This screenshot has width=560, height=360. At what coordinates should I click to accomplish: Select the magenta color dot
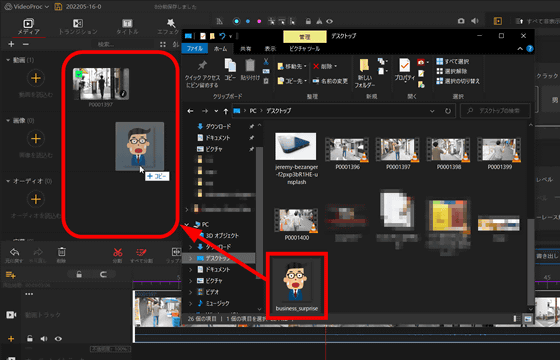(x=259, y=21)
